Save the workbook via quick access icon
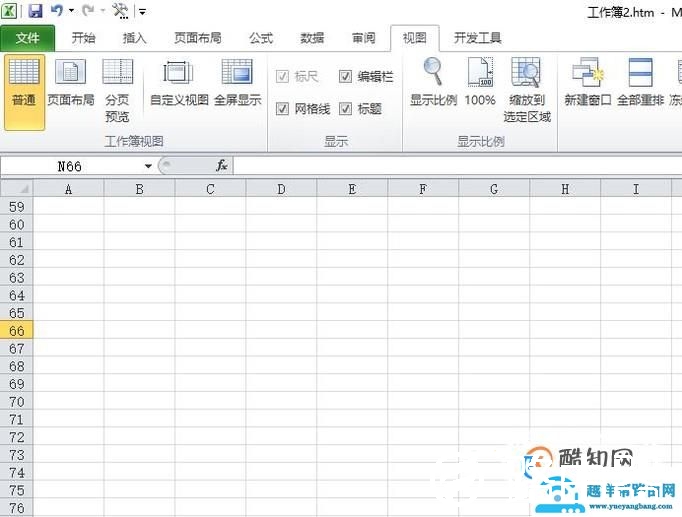The width and height of the screenshot is (682, 517). 35,10
